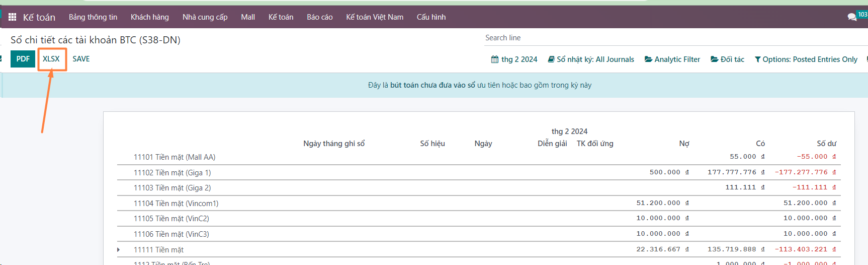
Task: Open the Sổ nhật ký All Journals filter
Action: 591,59
